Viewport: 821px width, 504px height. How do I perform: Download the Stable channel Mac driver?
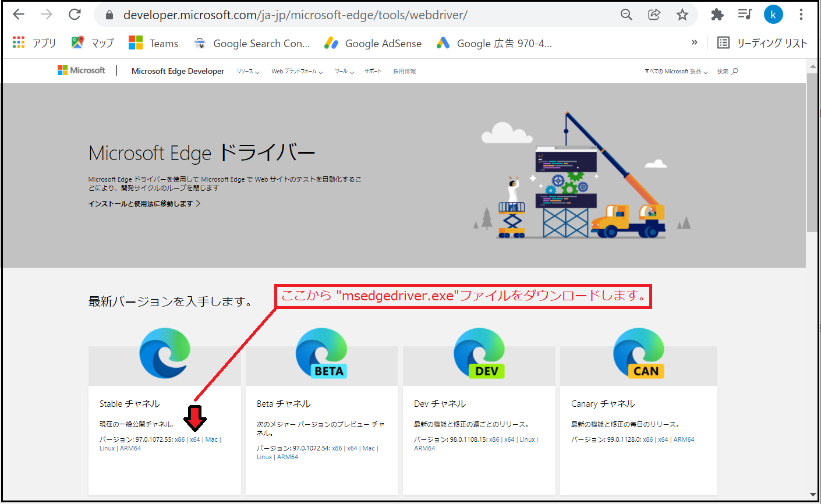tap(211, 439)
